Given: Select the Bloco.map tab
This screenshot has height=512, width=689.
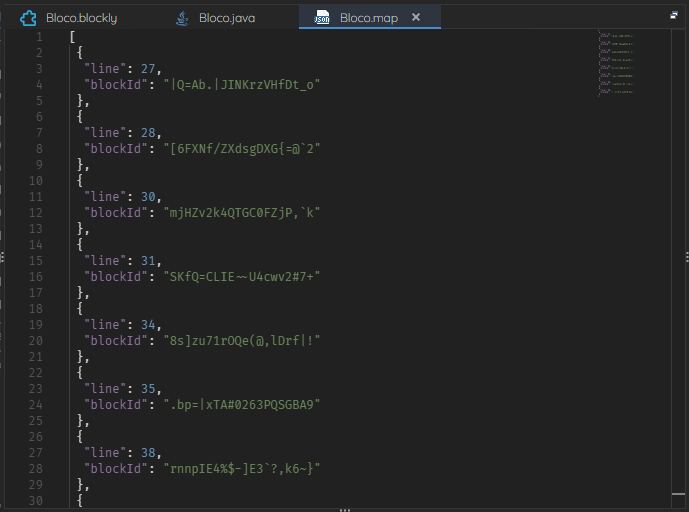Looking at the screenshot, I should 369,18.
